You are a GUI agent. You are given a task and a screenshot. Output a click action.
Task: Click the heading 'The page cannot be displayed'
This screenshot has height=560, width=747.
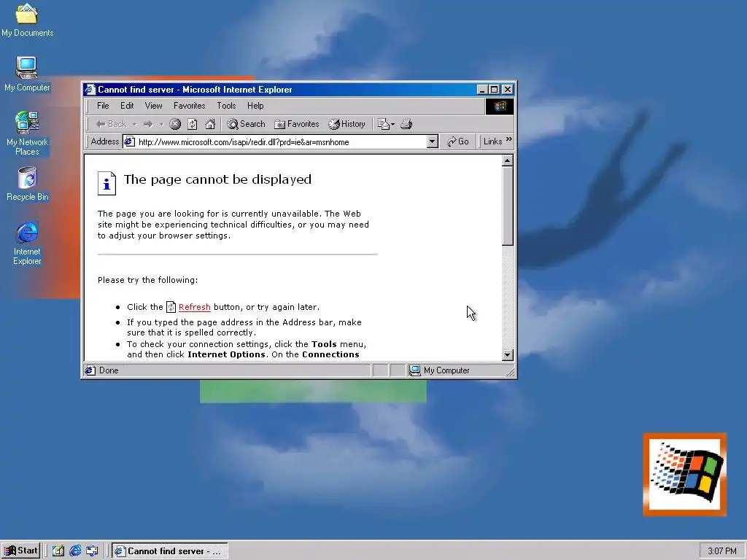pyautogui.click(x=217, y=179)
